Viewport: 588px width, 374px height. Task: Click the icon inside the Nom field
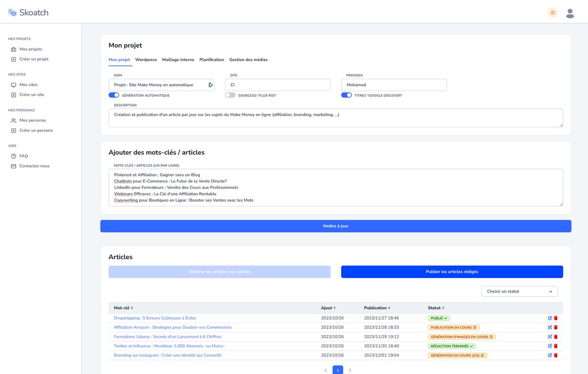pyautogui.click(x=211, y=85)
